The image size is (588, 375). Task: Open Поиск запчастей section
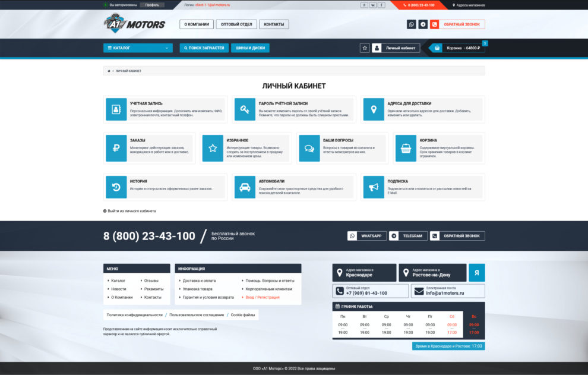[204, 48]
